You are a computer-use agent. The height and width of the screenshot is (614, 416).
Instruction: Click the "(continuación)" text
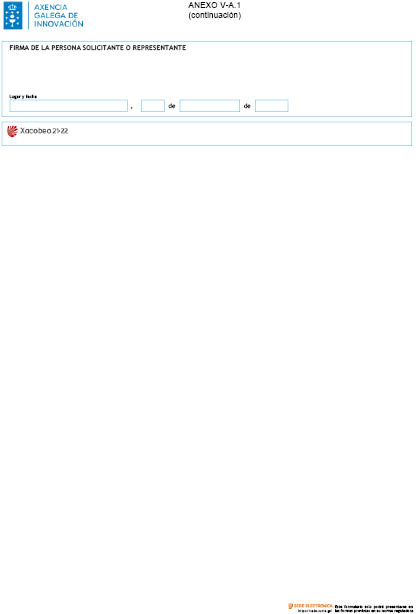214,15
